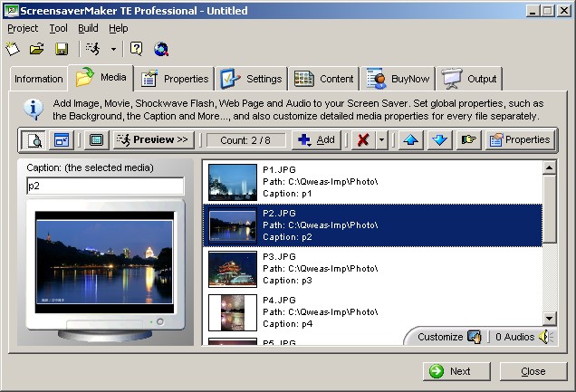Move selected media up with blue arrow
Viewport: 576px width, 392px height.
[x=410, y=139]
